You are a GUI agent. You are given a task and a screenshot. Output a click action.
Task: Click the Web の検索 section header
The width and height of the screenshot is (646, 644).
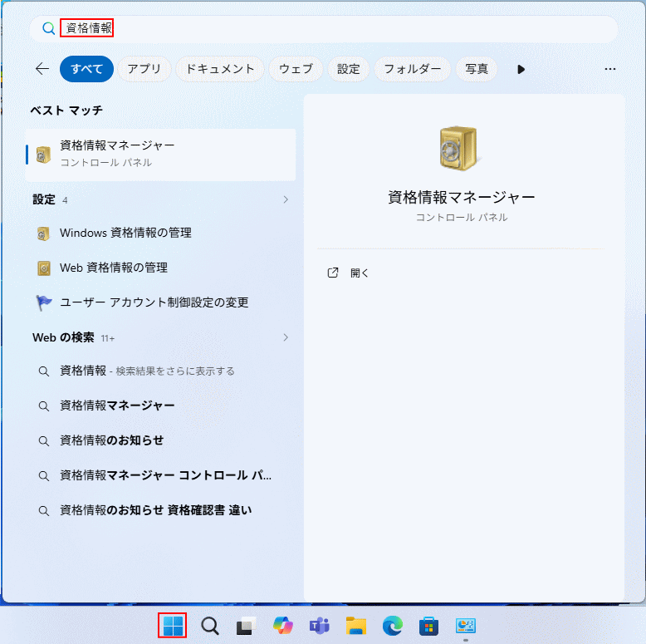(63, 337)
